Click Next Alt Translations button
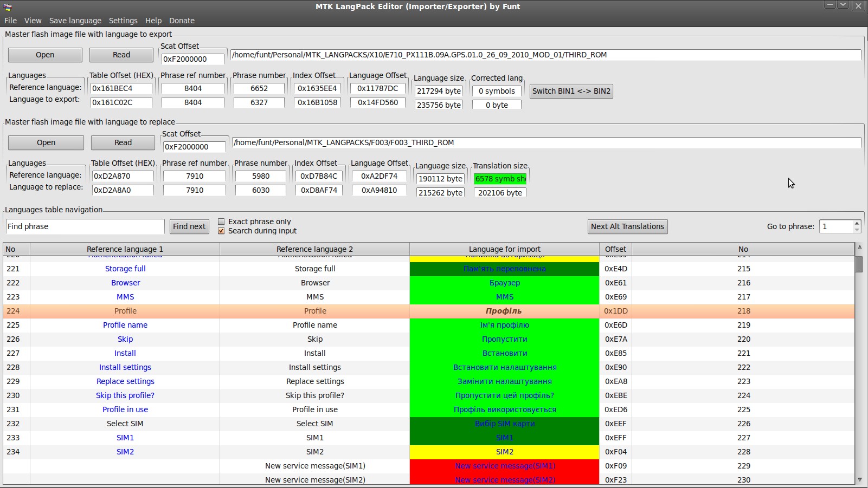Viewport: 868px width, 488px height. 627,226
